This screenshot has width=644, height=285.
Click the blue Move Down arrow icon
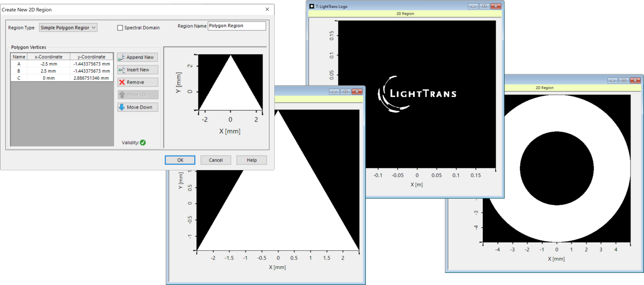coord(122,107)
